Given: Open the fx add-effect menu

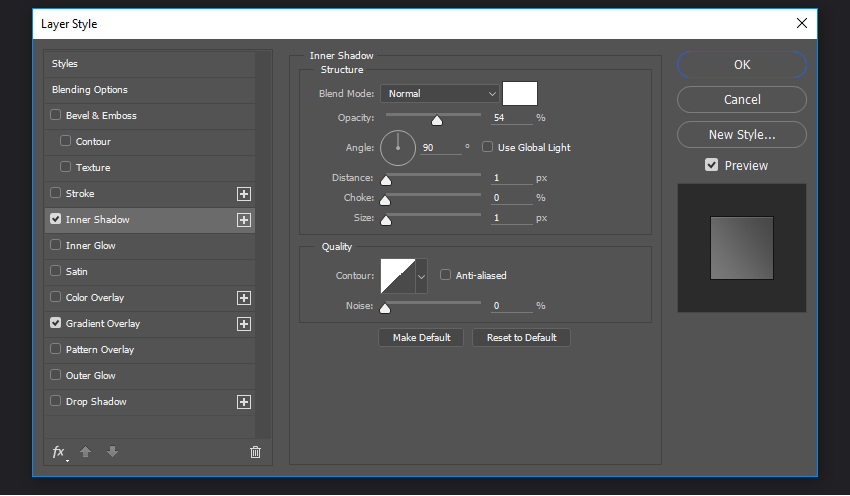Looking at the screenshot, I should click(59, 452).
